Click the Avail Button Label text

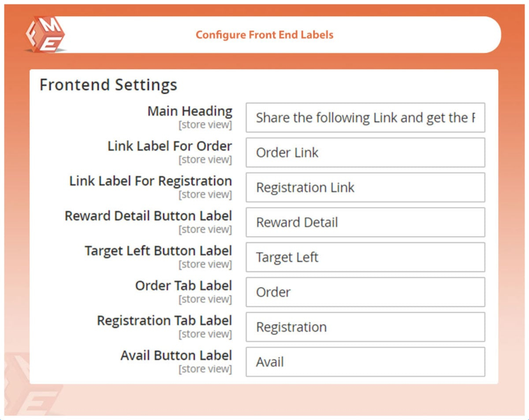point(176,355)
